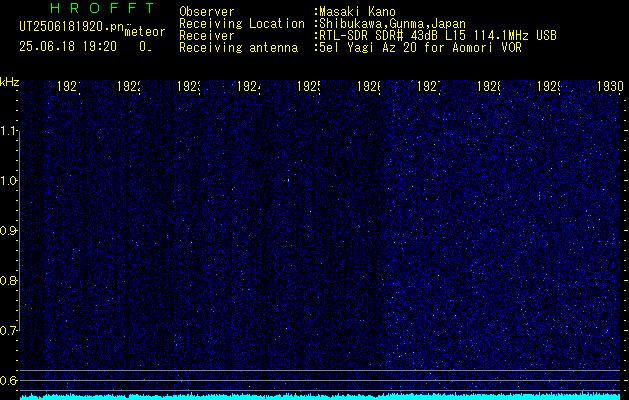Click the RTL-SDR receiver details text

tap(438, 36)
